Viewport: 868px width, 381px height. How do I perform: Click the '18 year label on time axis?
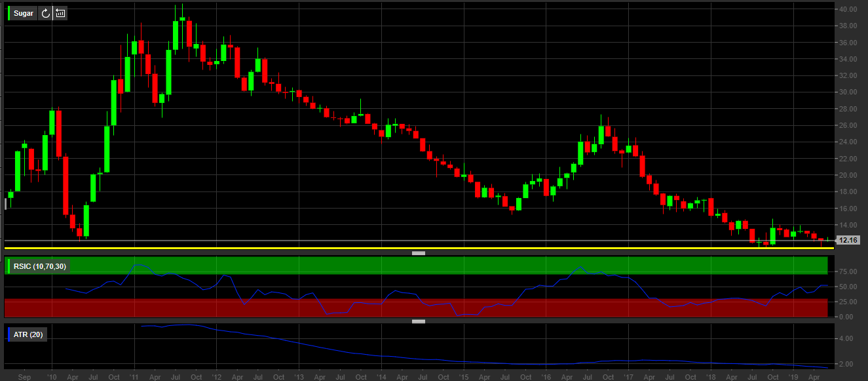pyautogui.click(x=710, y=377)
